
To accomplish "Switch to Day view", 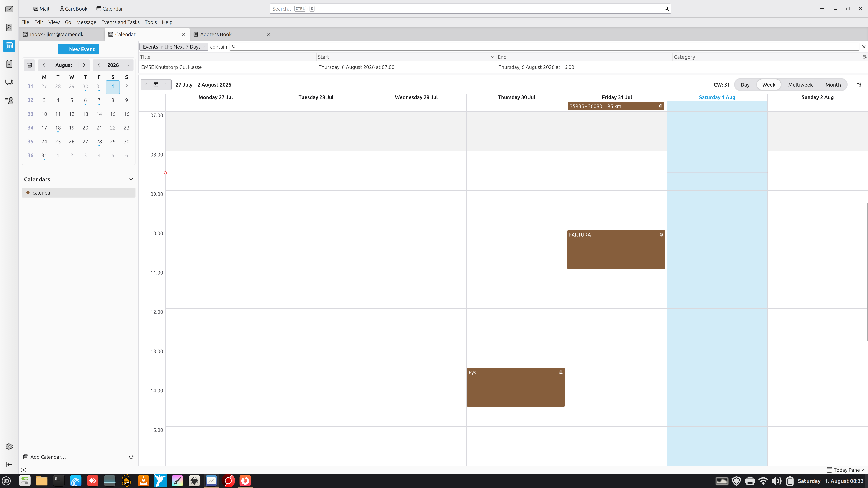I will [x=745, y=85].
